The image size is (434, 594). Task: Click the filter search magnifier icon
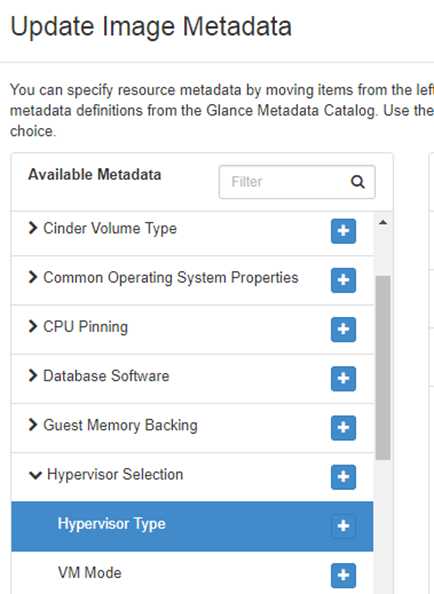(x=358, y=182)
